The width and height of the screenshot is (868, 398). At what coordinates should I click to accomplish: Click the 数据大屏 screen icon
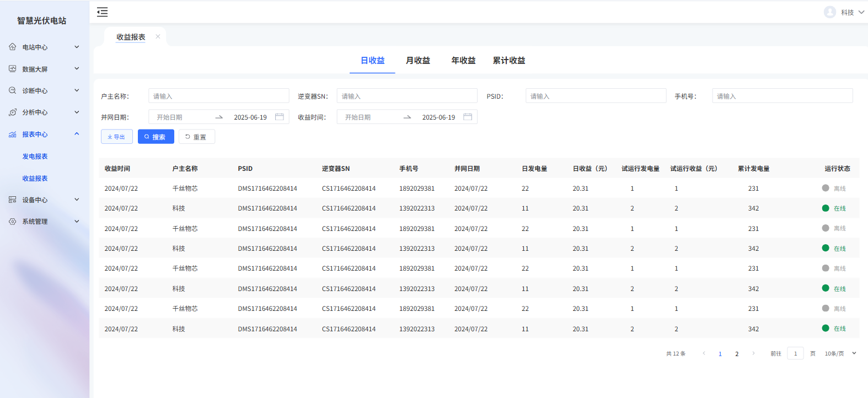tap(13, 69)
